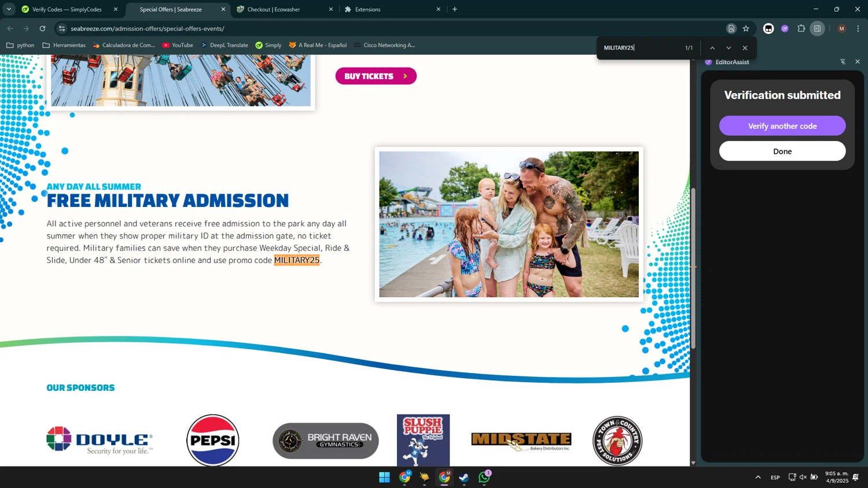Click Town & Country Pest Solutions logo
This screenshot has width=868, height=488.
(617, 441)
